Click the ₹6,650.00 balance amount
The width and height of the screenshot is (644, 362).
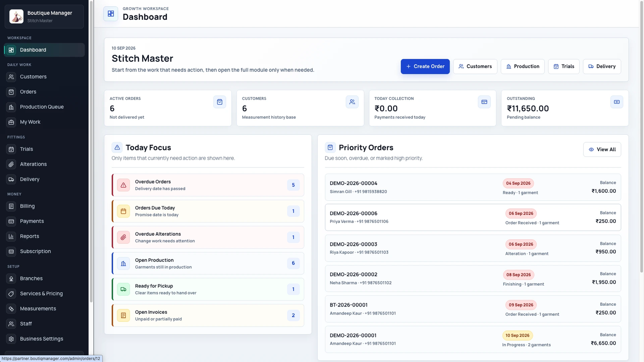coord(603,343)
